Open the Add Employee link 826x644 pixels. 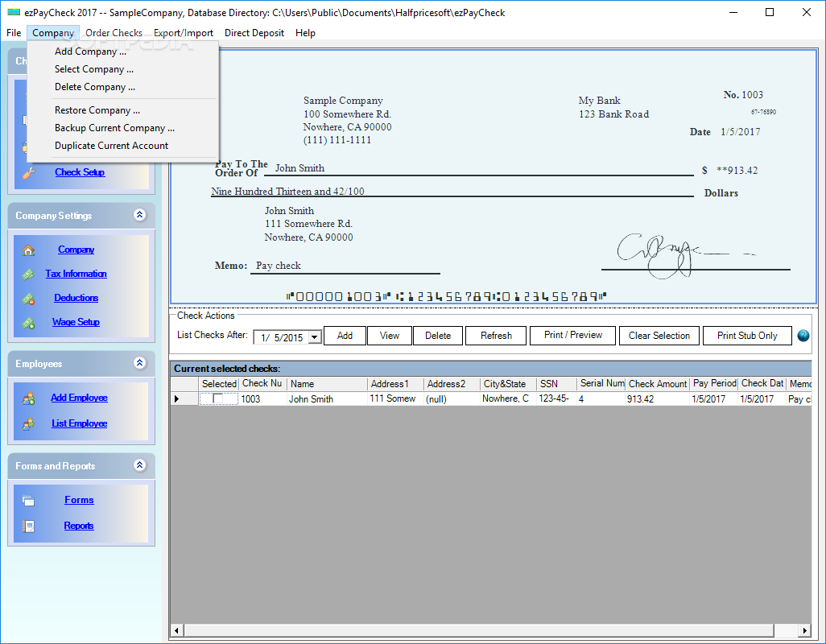coord(79,398)
